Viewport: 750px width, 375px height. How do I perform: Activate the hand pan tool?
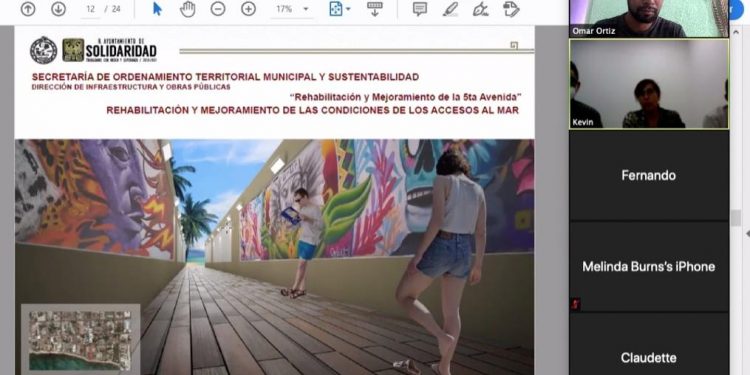pos(188,9)
